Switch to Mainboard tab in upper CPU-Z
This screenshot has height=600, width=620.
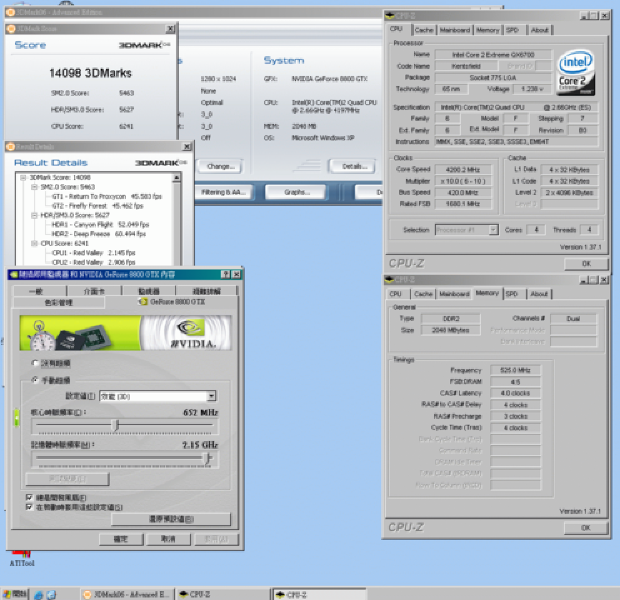coord(455,30)
